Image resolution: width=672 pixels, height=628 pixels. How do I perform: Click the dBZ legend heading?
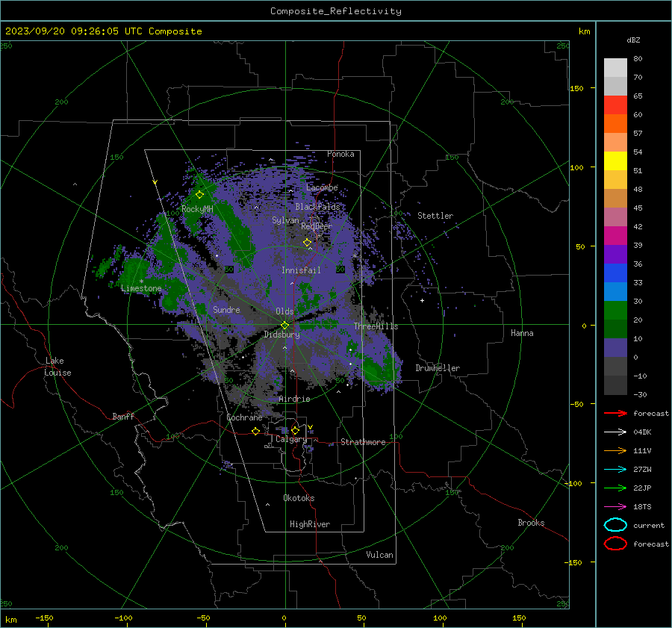tap(633, 40)
